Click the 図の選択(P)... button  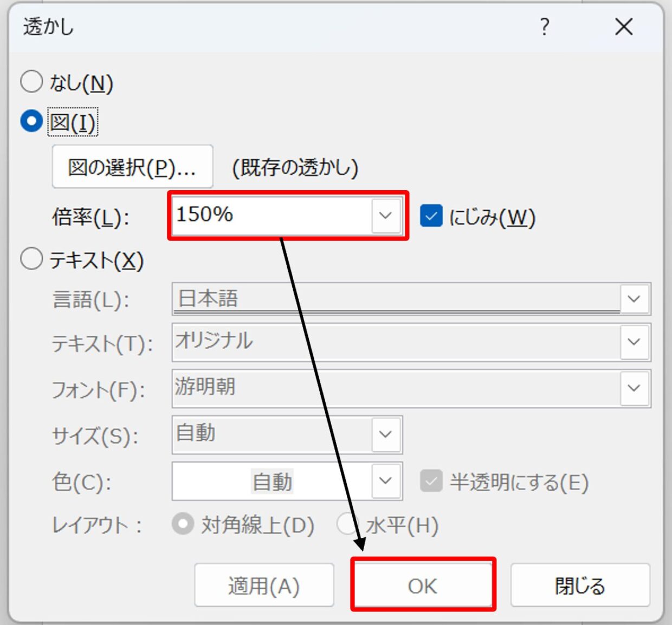point(132,167)
